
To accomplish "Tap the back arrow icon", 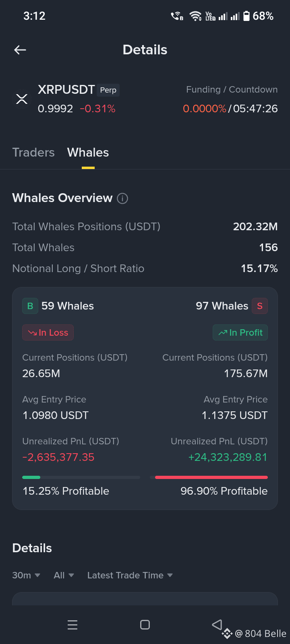I will tap(20, 50).
